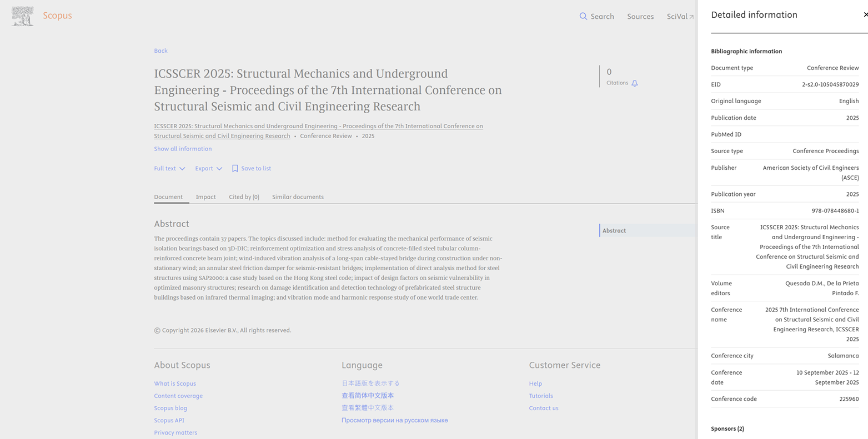Click the Detailed information panel title

coord(754,15)
